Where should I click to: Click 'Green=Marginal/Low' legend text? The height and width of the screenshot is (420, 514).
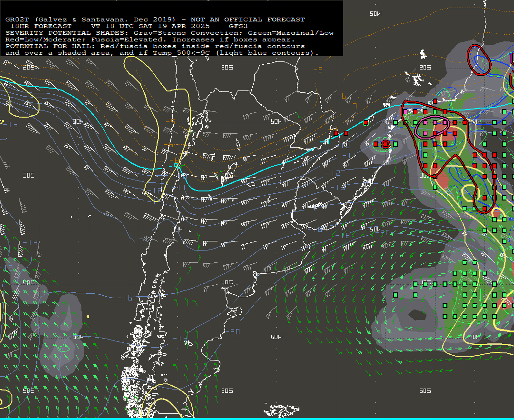291,33
